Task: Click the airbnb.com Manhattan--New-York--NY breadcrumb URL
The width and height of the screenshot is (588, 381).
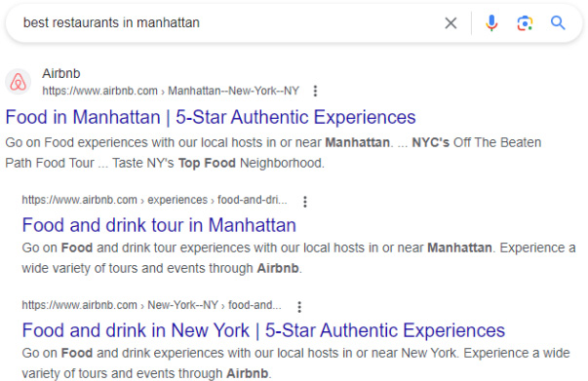Action: point(171,91)
